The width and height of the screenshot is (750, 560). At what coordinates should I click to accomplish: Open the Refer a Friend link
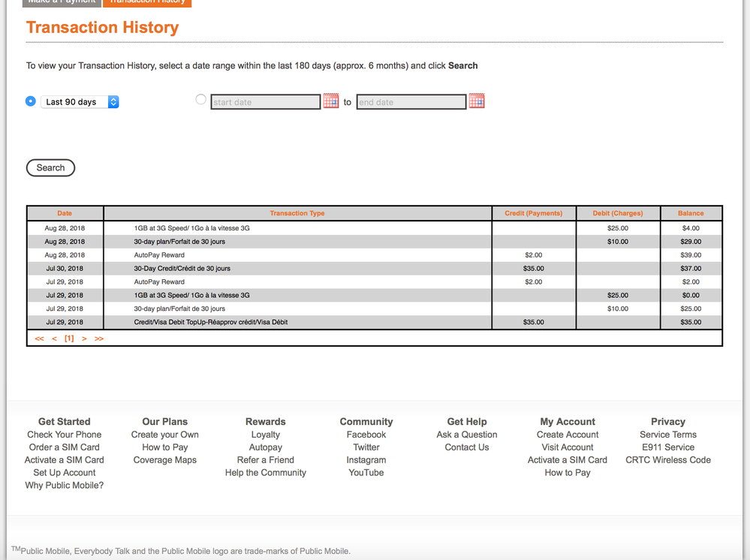(265, 460)
